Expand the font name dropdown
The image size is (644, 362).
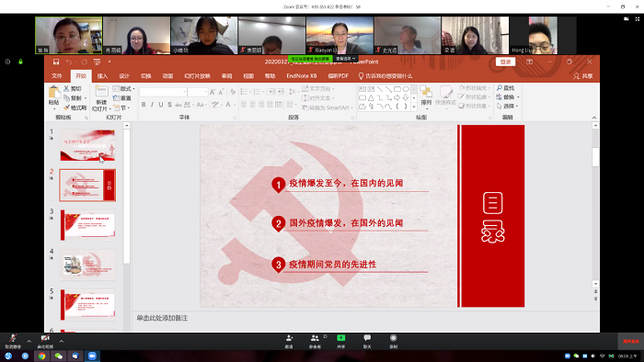(185, 92)
